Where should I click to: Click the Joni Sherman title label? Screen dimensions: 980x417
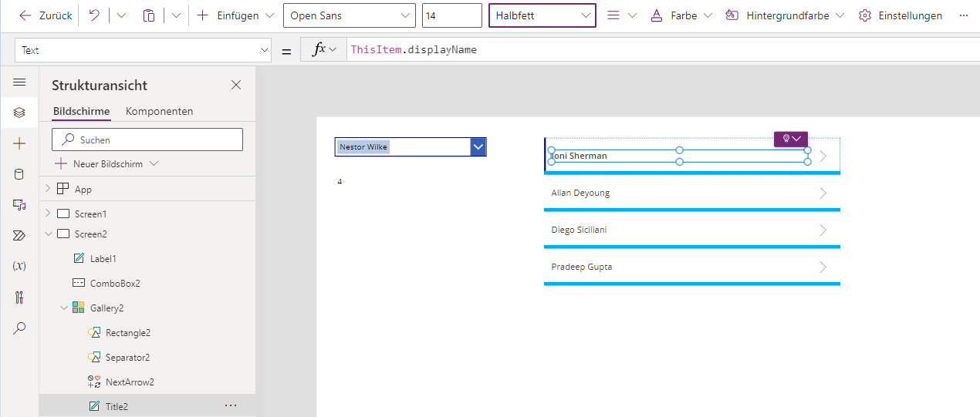(679, 156)
